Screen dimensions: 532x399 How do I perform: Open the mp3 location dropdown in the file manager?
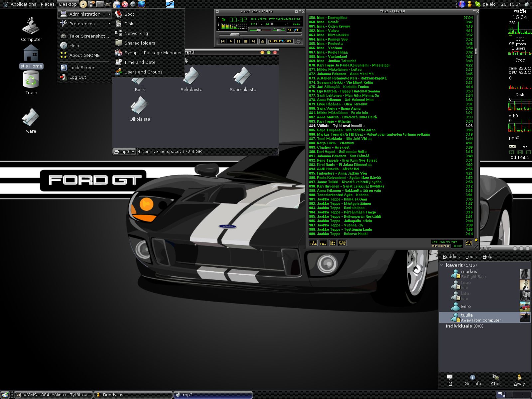[124, 152]
